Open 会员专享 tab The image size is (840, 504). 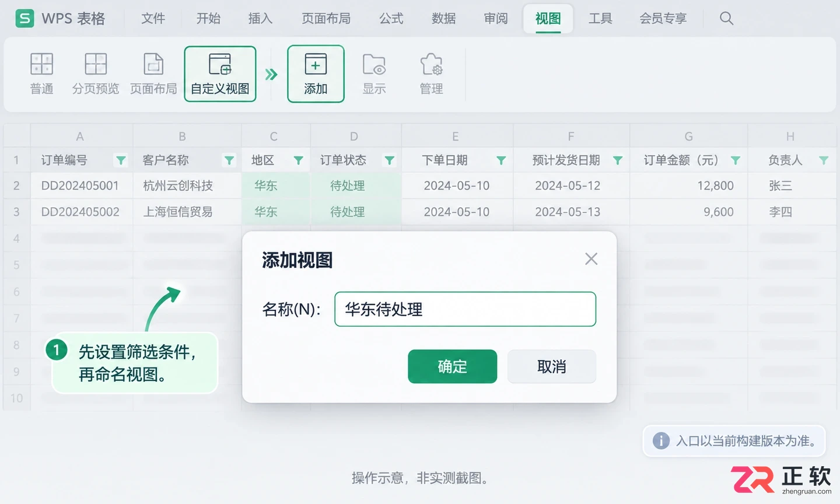point(663,19)
